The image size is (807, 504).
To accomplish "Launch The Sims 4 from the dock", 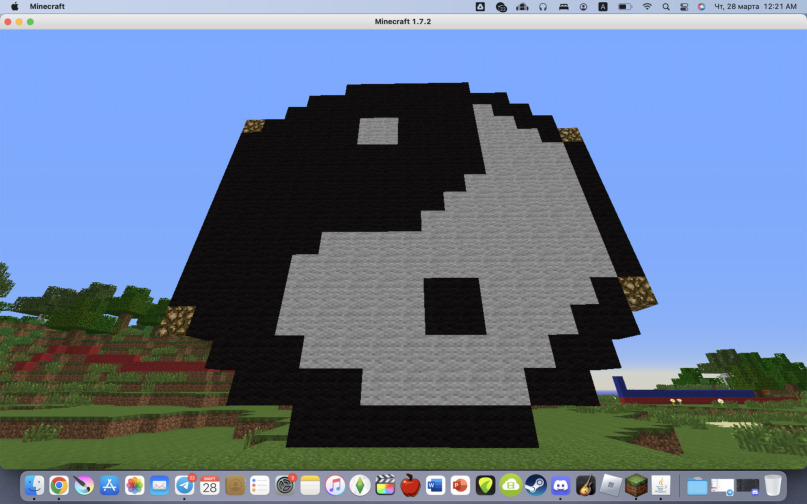I will pos(360,485).
